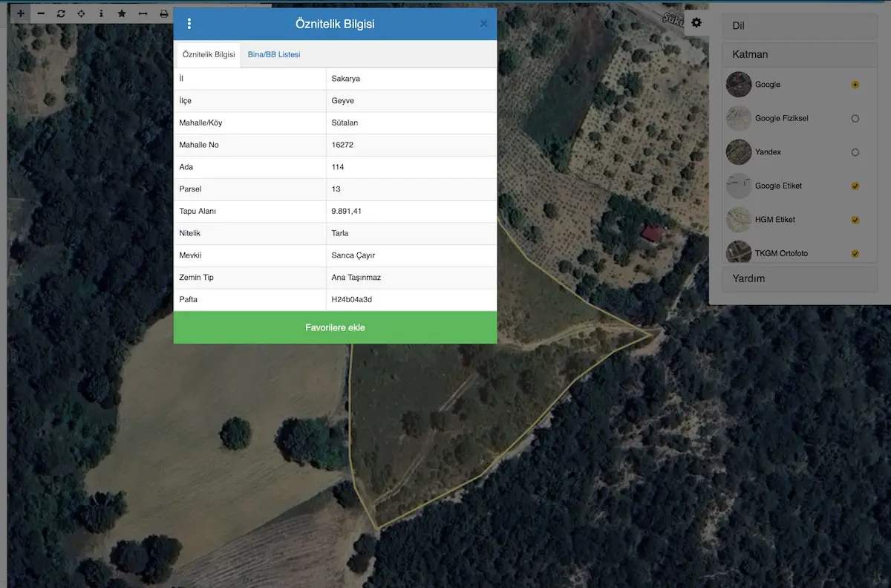This screenshot has width=891, height=588.
Task: Click the Ada value "114"
Action: [338, 167]
